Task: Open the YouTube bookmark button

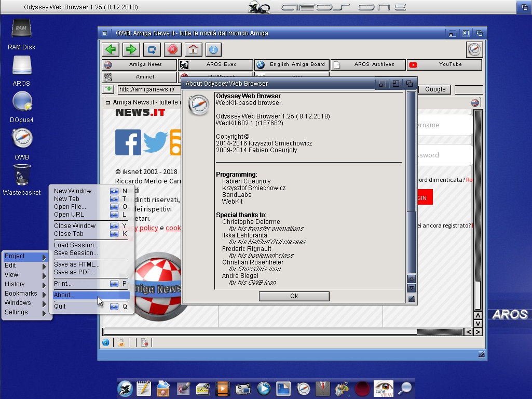Action: 444,65
